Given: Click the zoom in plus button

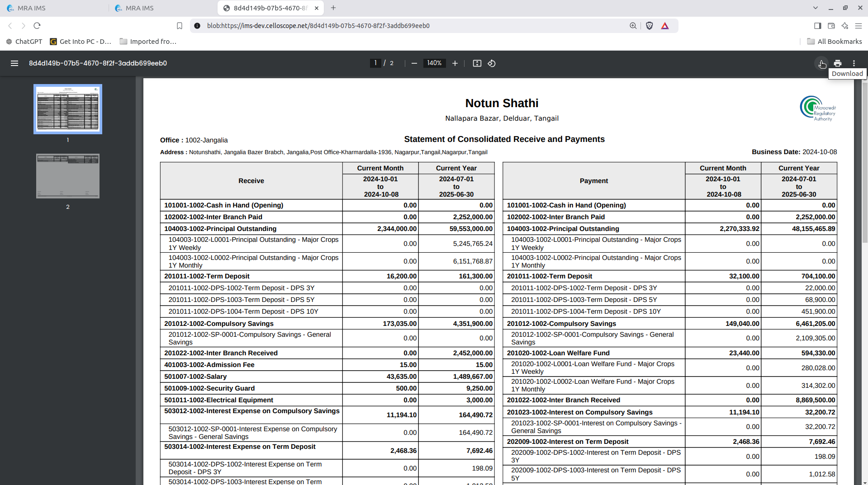Looking at the screenshot, I should [x=455, y=63].
